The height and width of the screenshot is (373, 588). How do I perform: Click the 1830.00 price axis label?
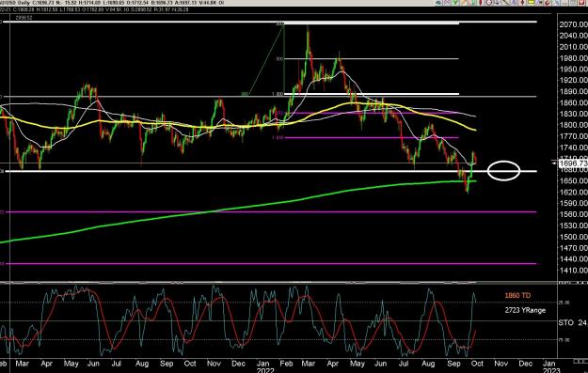tap(573, 114)
